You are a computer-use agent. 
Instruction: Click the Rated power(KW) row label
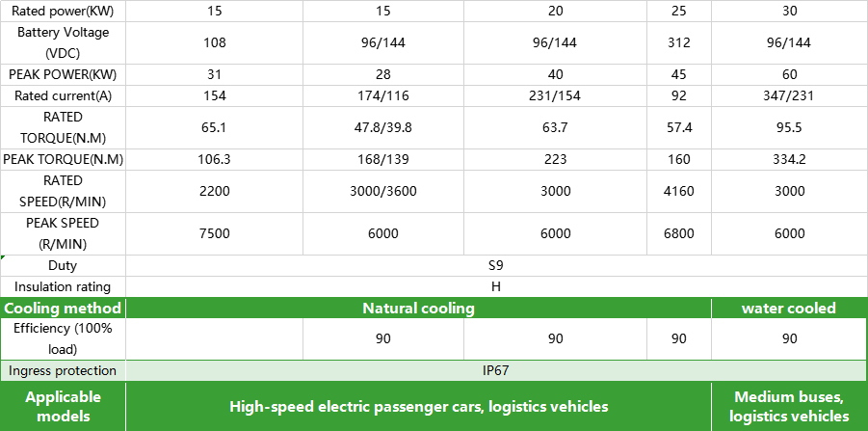[63, 11]
